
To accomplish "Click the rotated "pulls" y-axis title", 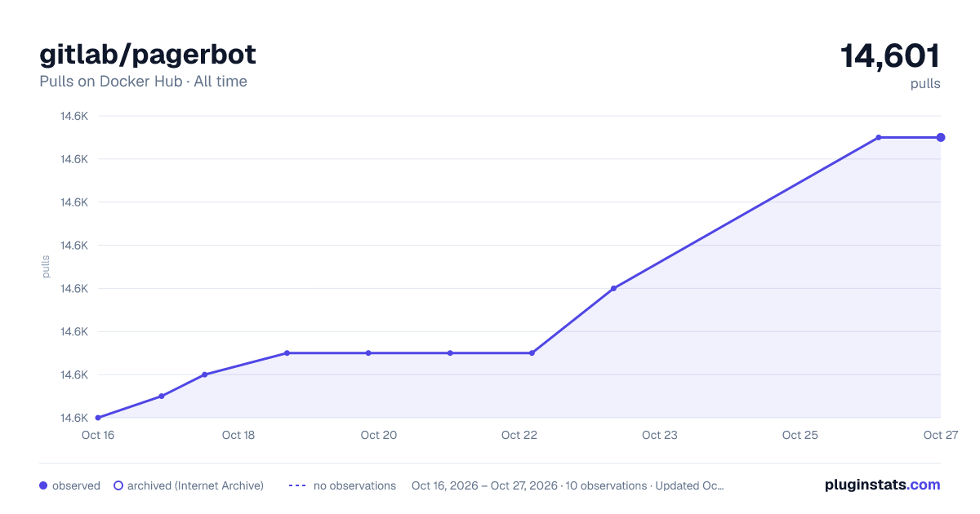I will point(46,267).
